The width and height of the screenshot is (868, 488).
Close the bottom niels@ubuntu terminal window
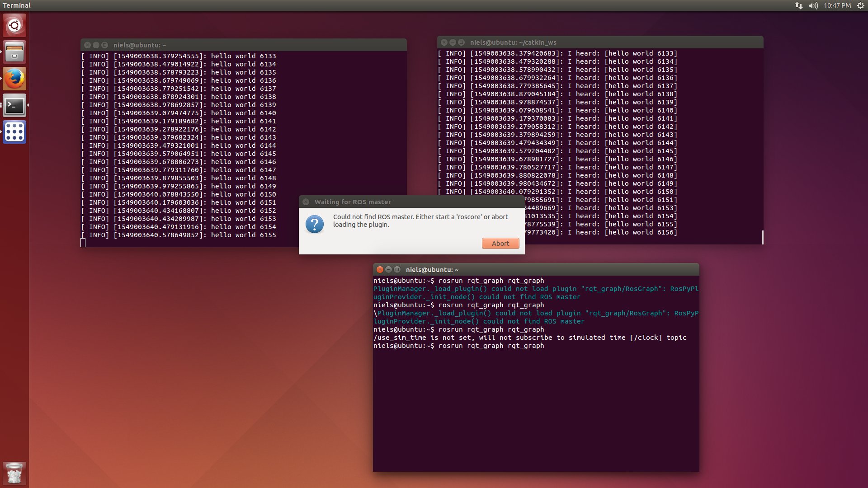[380, 270]
